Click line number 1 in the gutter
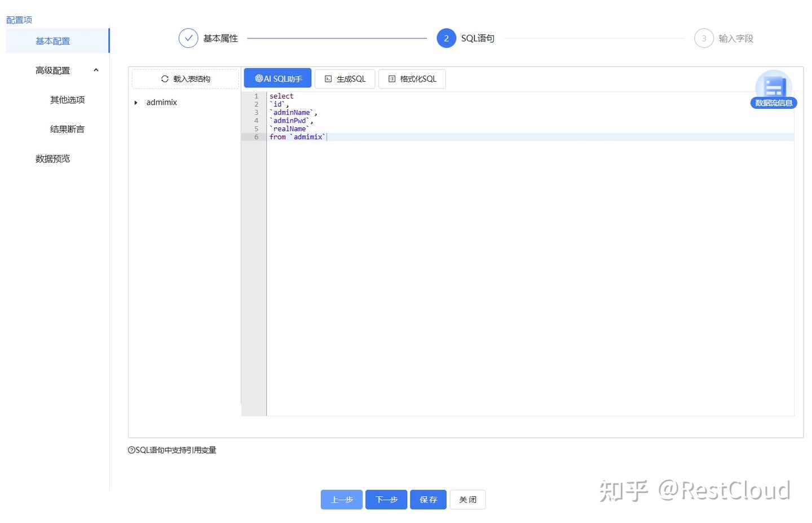 257,96
